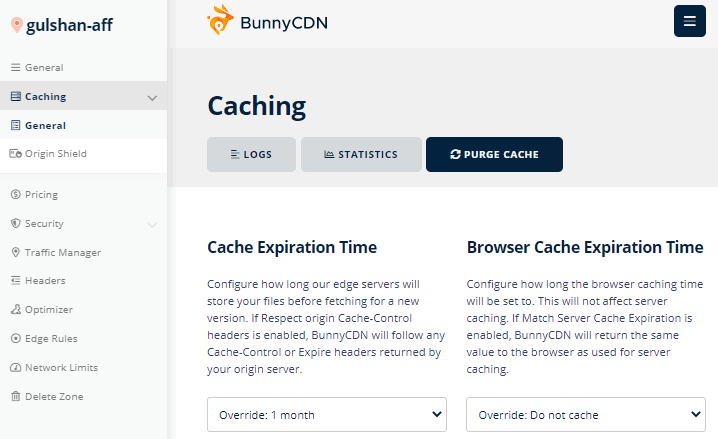Click the Optimizer icon in sidebar
718x439 pixels.
[16, 309]
